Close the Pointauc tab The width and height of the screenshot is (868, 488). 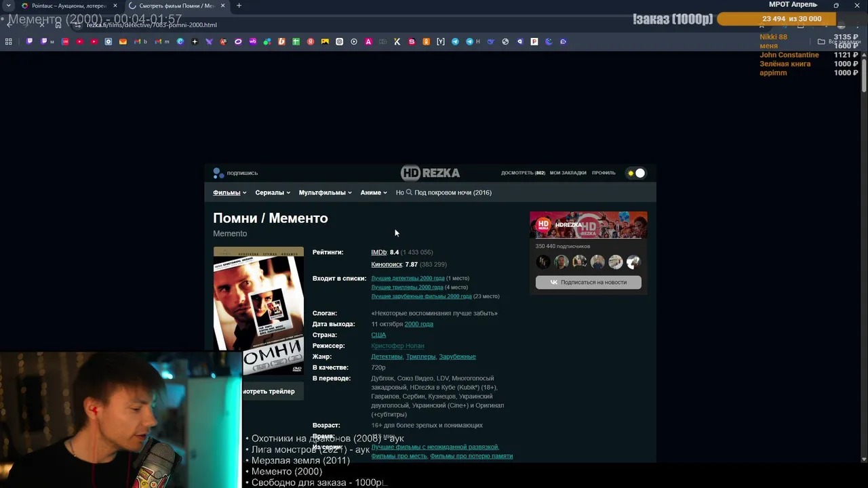click(x=115, y=5)
